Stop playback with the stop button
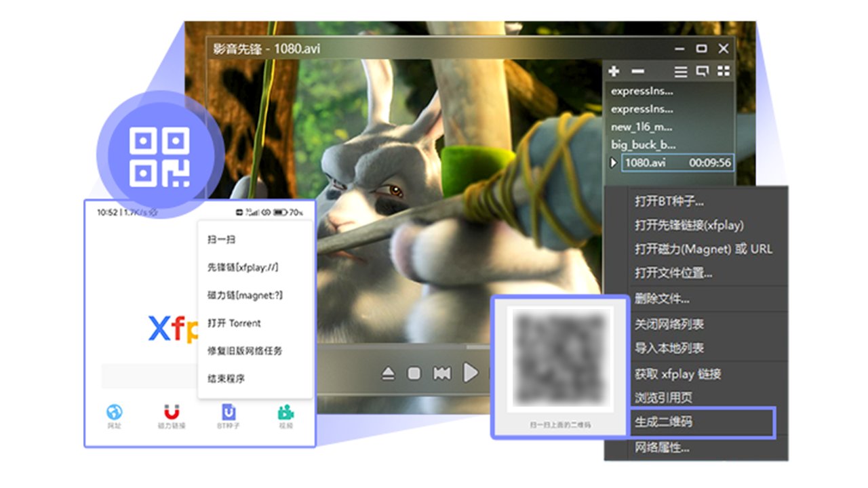This screenshot has height=488, width=868. 415,371
